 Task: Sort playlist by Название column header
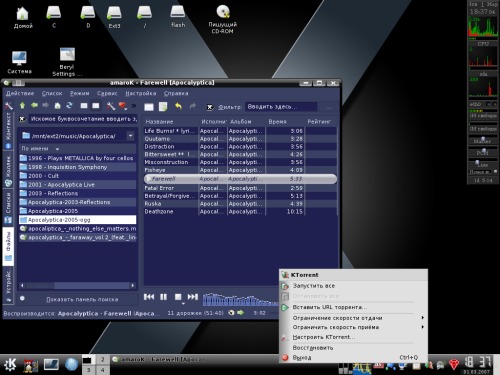point(172,122)
